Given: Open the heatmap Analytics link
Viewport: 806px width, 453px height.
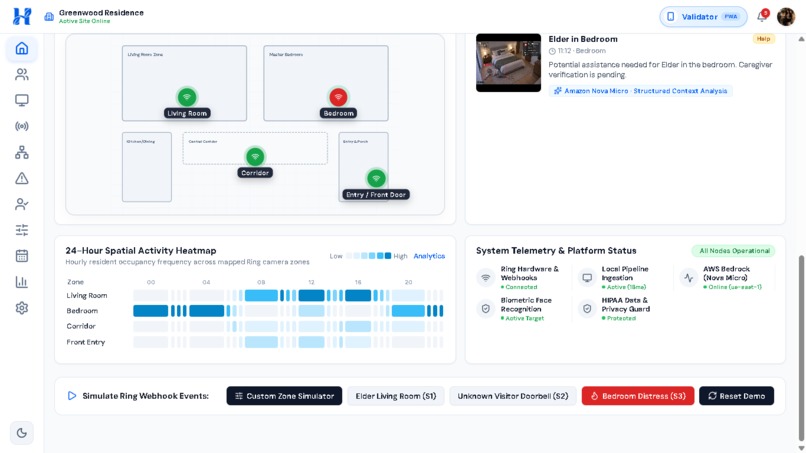Looking at the screenshot, I should pyautogui.click(x=429, y=256).
